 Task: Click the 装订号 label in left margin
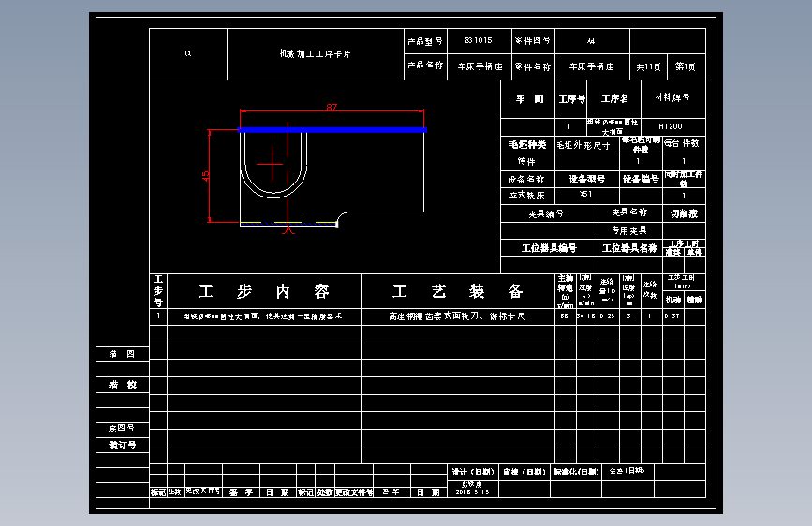(122, 446)
